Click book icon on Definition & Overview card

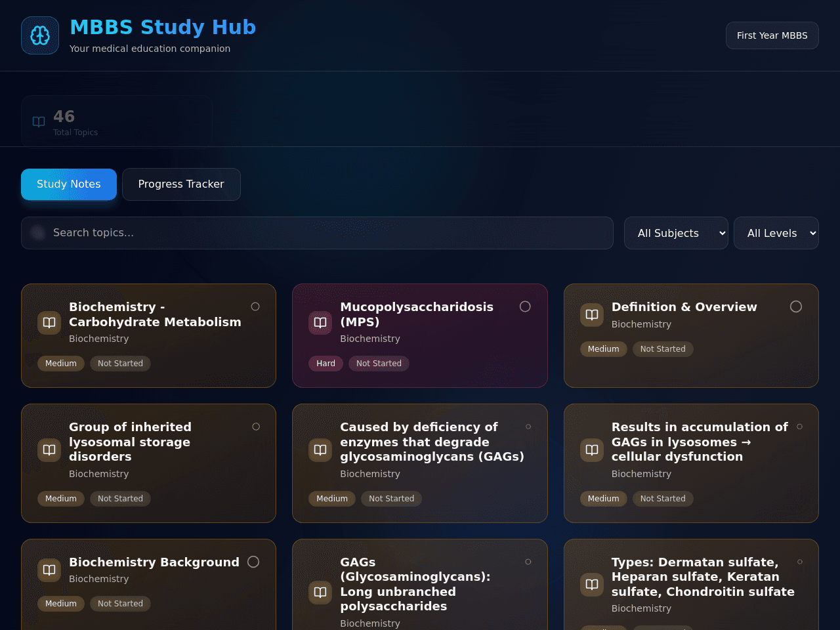pos(592,315)
